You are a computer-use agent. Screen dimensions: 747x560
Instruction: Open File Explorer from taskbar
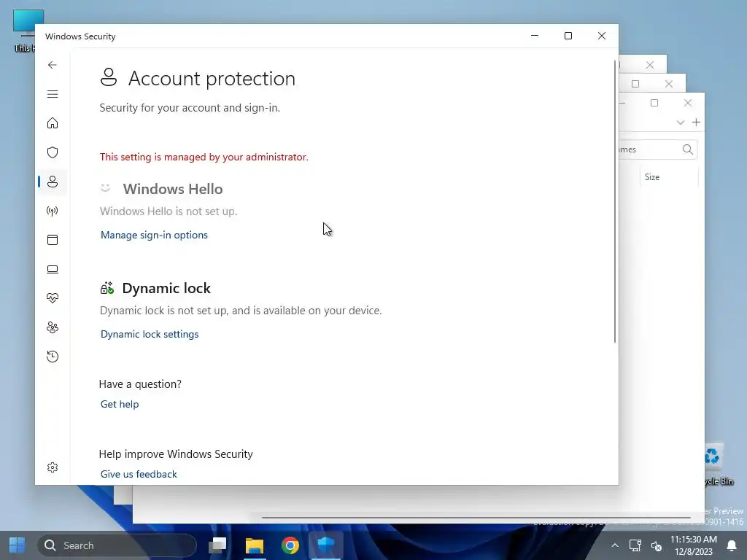click(255, 545)
